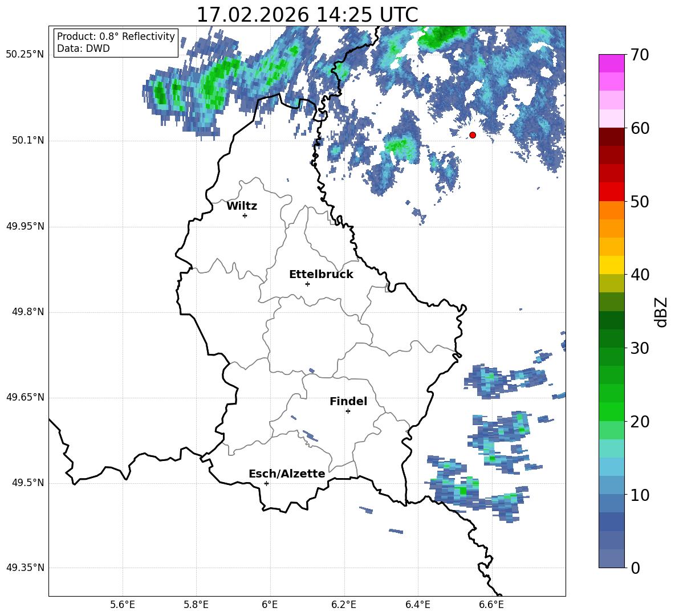
Task: Click the 6°E longitude label
Action: pos(270,605)
